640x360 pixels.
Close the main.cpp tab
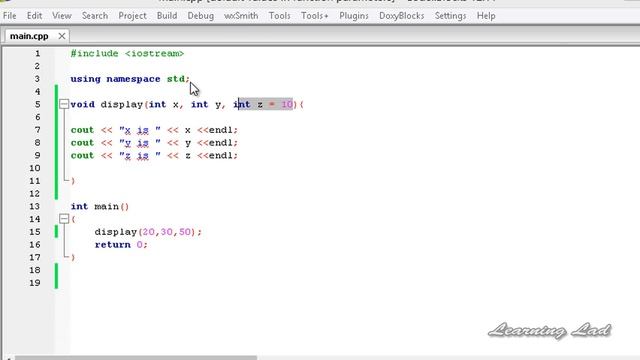tap(62, 36)
